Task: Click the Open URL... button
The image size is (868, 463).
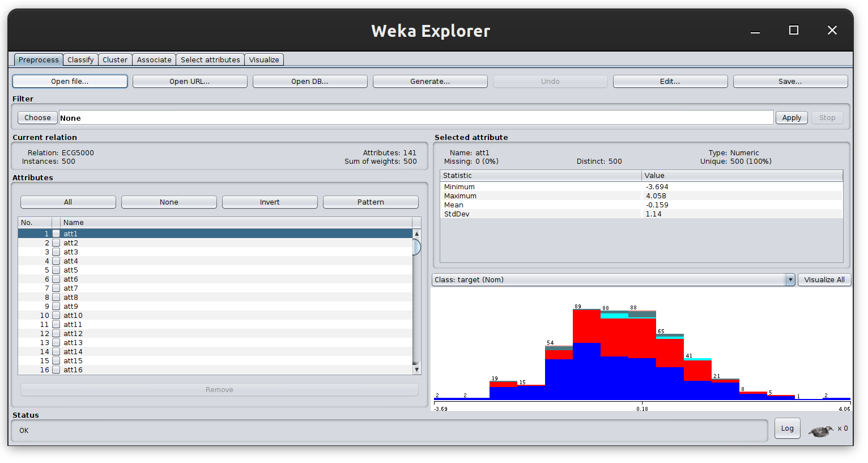Action: [x=190, y=81]
